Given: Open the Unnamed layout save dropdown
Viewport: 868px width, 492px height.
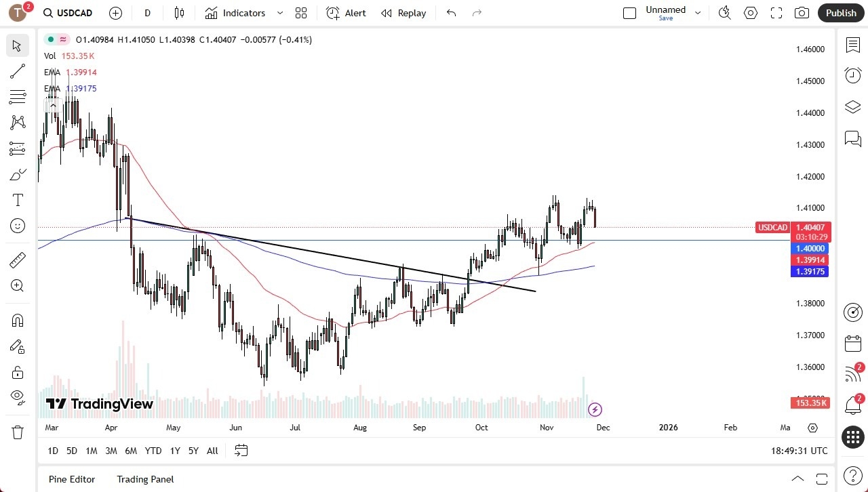Looking at the screenshot, I should click(x=698, y=12).
